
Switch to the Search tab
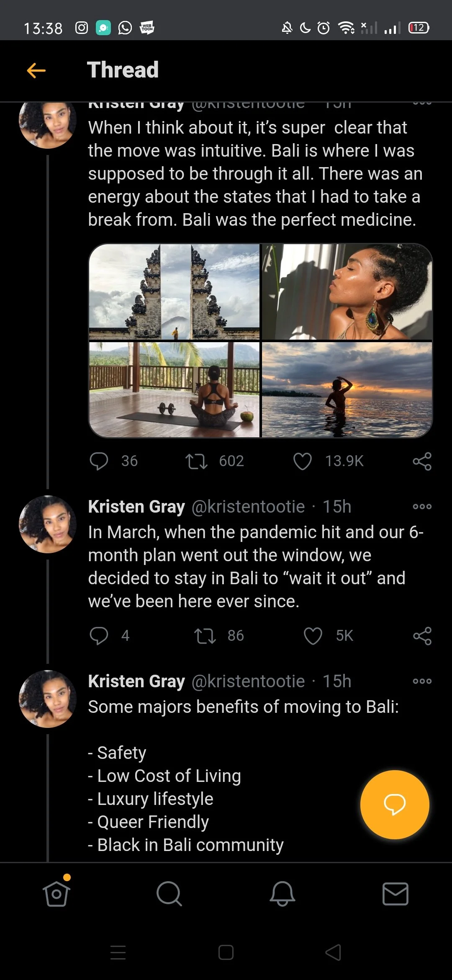169,894
